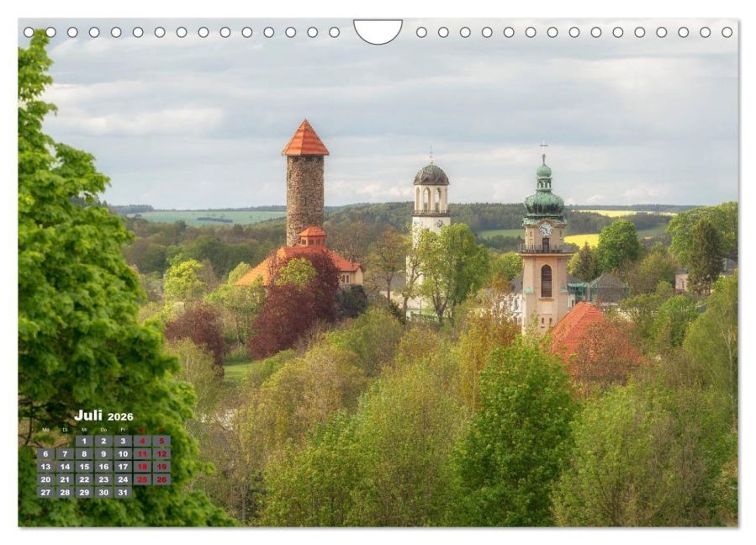Click the yellow rapeseed field on the horizon

click(584, 239)
